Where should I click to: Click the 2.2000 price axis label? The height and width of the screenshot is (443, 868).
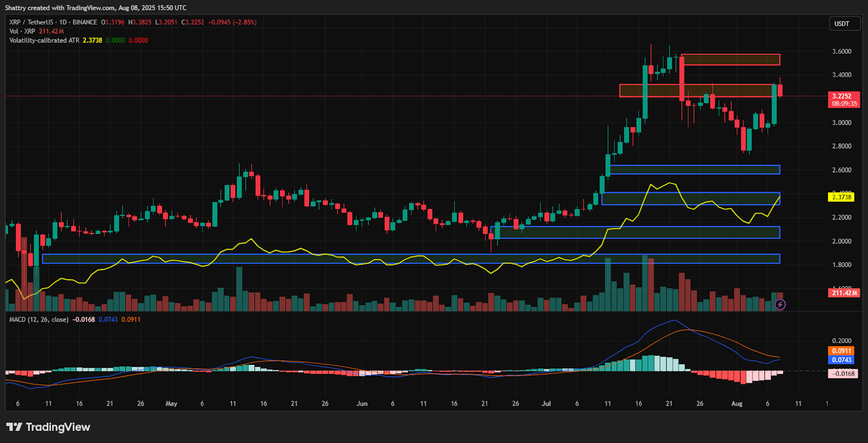click(x=841, y=217)
